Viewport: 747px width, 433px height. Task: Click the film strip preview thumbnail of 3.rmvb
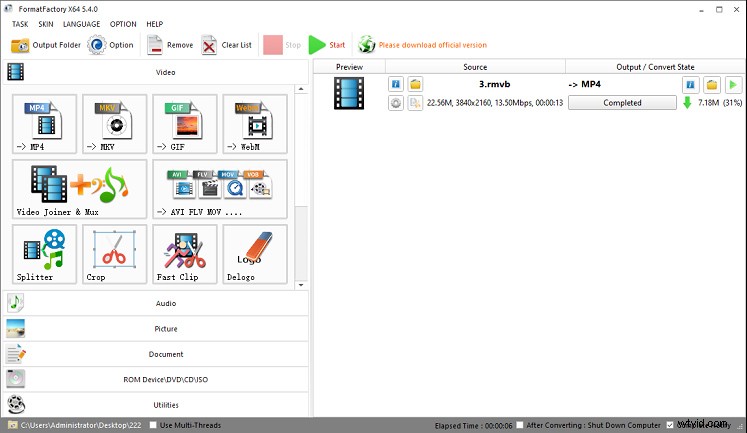click(349, 93)
